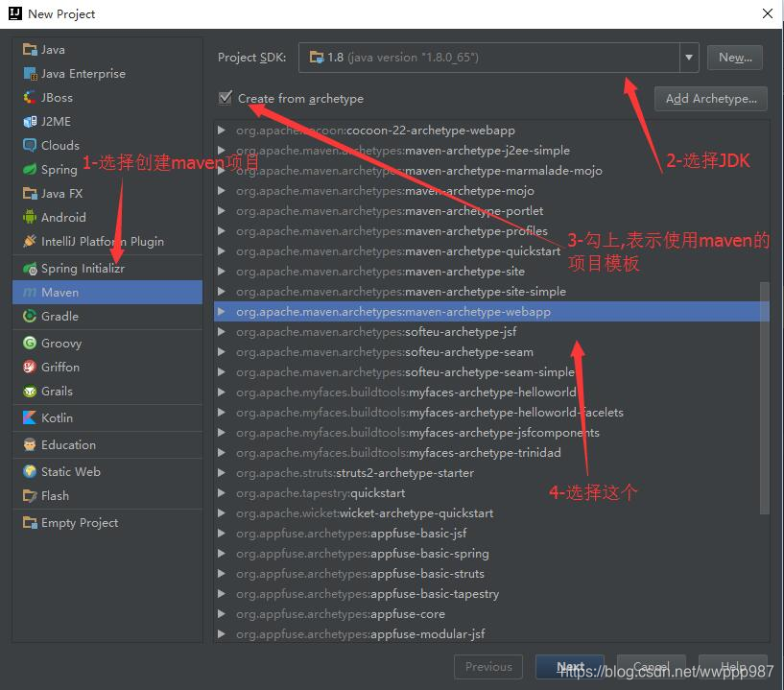Choose the Spring leaf icon
784x690 pixels.
tap(30, 170)
